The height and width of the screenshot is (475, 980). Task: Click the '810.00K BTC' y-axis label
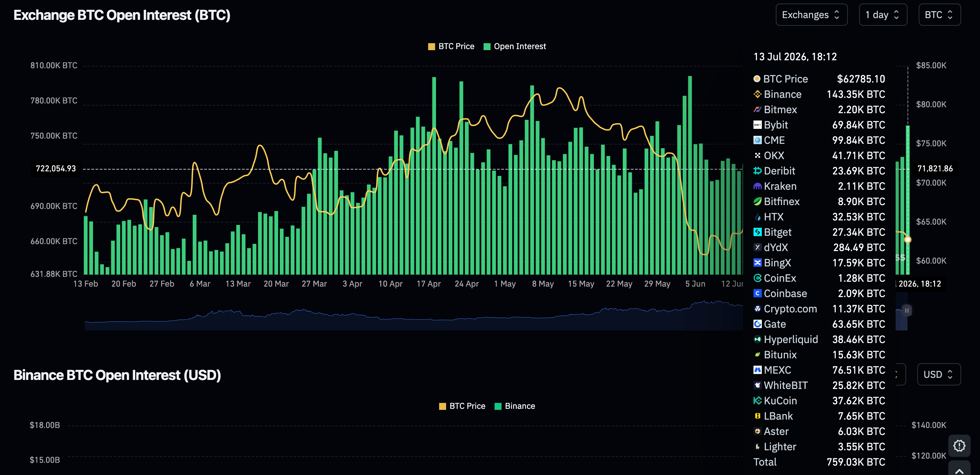tap(54, 65)
